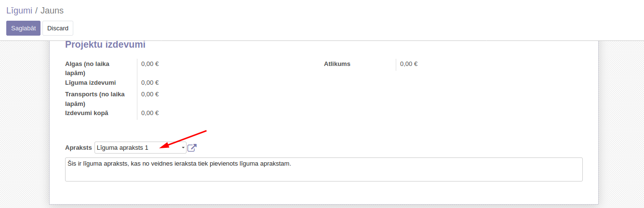Click the Izdevumi kopā total value
The image size is (644, 208).
coord(150,113)
